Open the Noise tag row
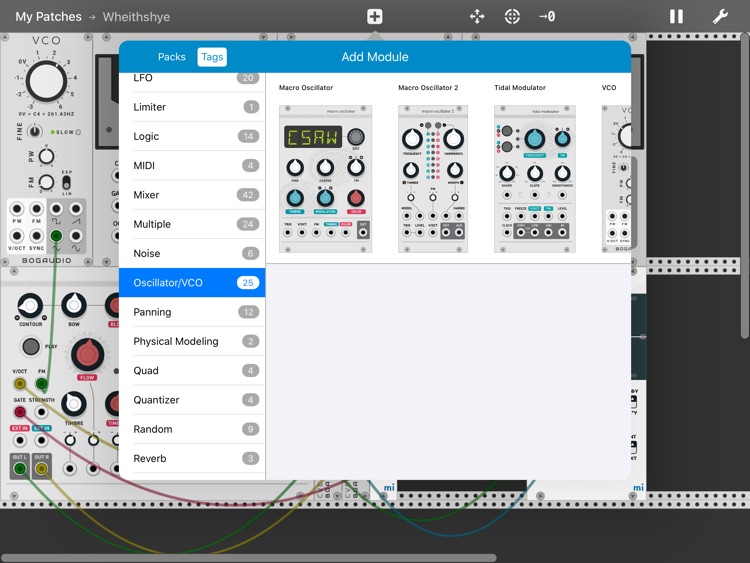 [x=192, y=254]
